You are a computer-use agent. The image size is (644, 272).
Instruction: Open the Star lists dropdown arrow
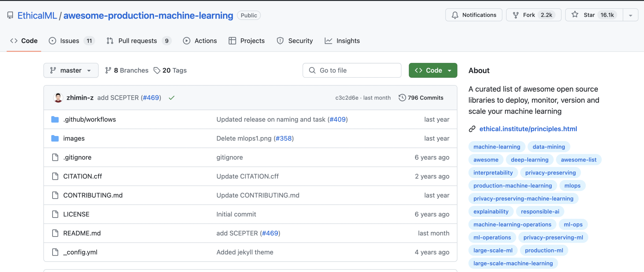(x=630, y=15)
